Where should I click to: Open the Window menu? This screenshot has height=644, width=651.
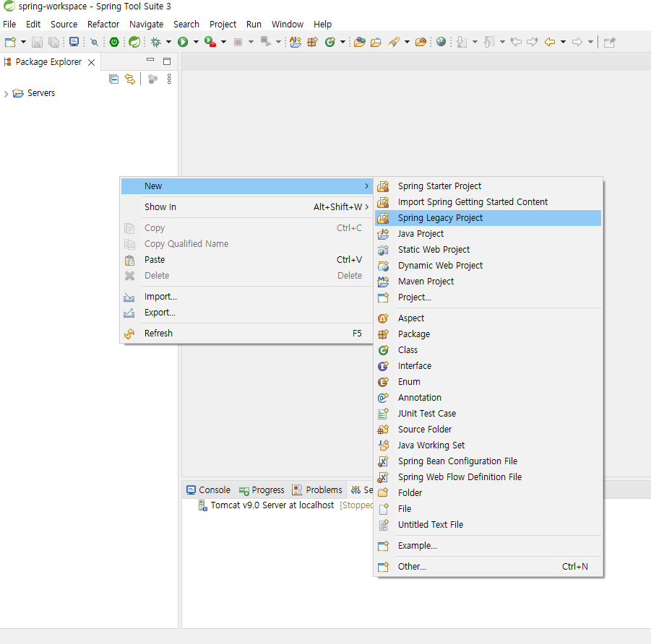pyautogui.click(x=288, y=24)
